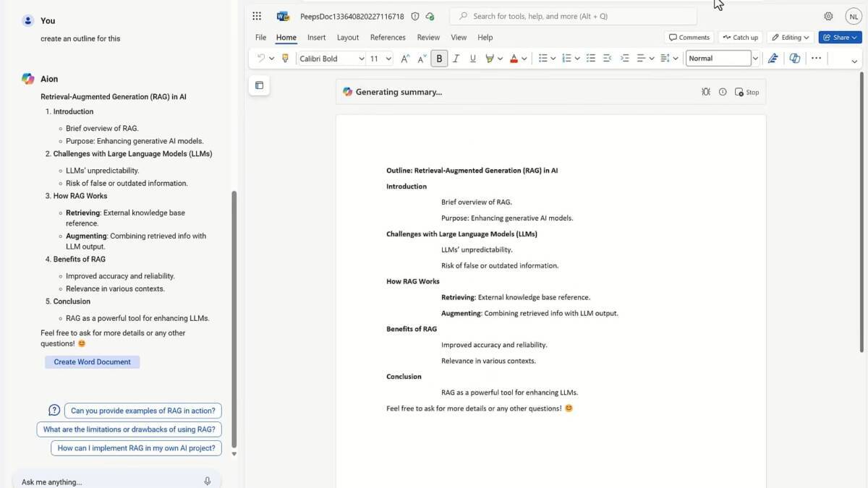
Task: Click the line spacing icon
Action: [665, 59]
